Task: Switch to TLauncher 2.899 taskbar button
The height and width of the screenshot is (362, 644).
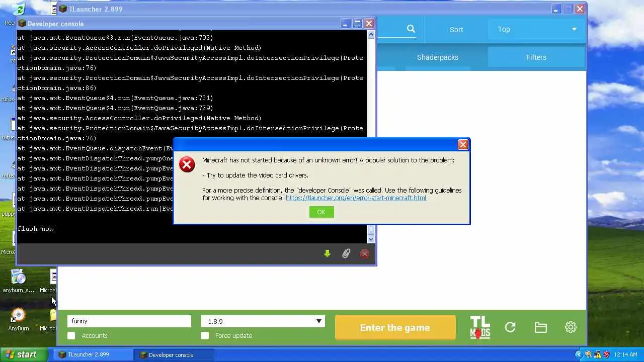Action: (x=93, y=354)
